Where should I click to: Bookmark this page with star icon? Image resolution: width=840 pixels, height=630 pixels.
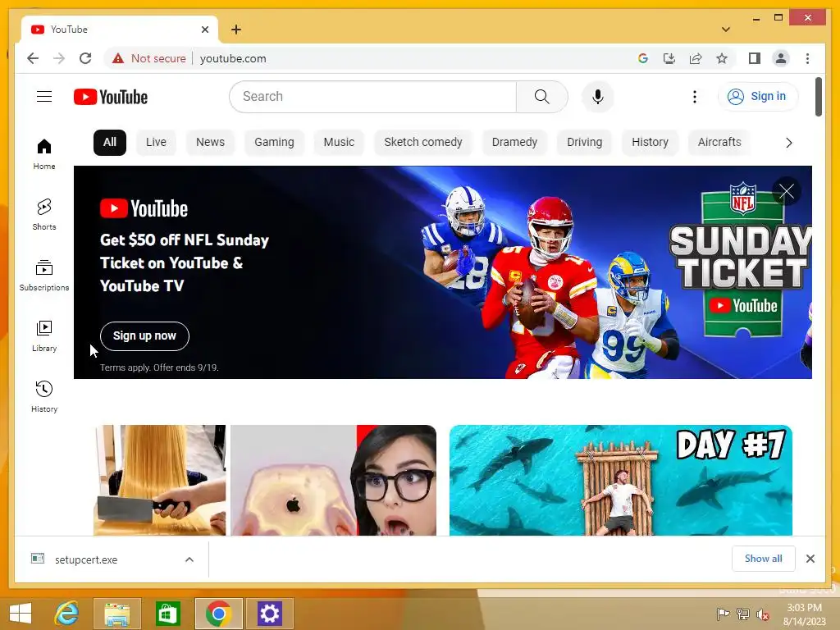point(722,58)
